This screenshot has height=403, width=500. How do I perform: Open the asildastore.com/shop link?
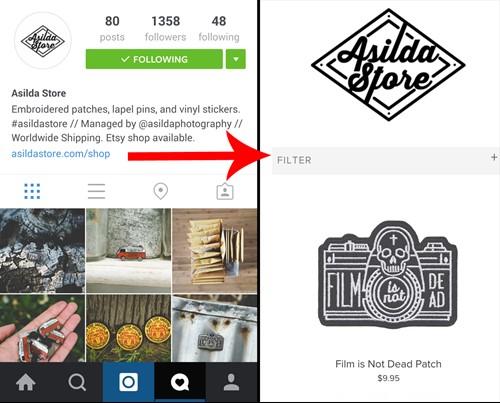(61, 154)
